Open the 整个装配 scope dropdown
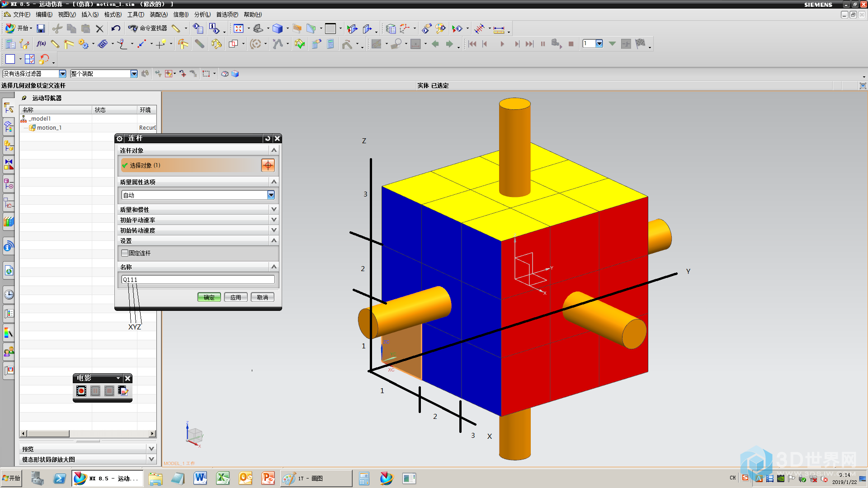This screenshot has height=488, width=868. coord(134,74)
